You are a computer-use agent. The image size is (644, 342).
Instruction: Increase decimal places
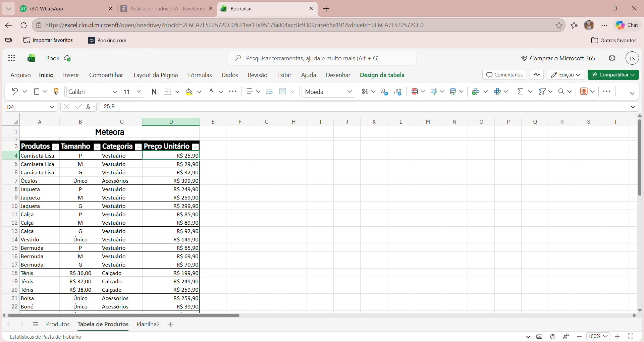[398, 92]
